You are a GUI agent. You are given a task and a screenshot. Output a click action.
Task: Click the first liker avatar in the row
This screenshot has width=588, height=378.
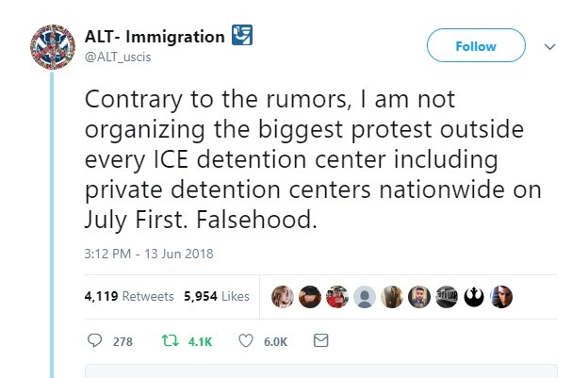tap(283, 296)
